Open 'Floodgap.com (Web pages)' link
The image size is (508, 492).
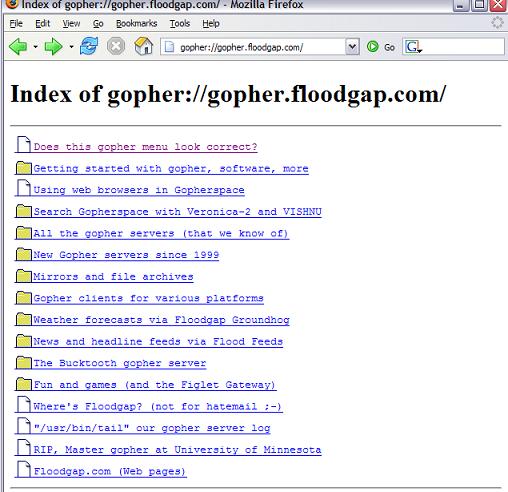110,471
